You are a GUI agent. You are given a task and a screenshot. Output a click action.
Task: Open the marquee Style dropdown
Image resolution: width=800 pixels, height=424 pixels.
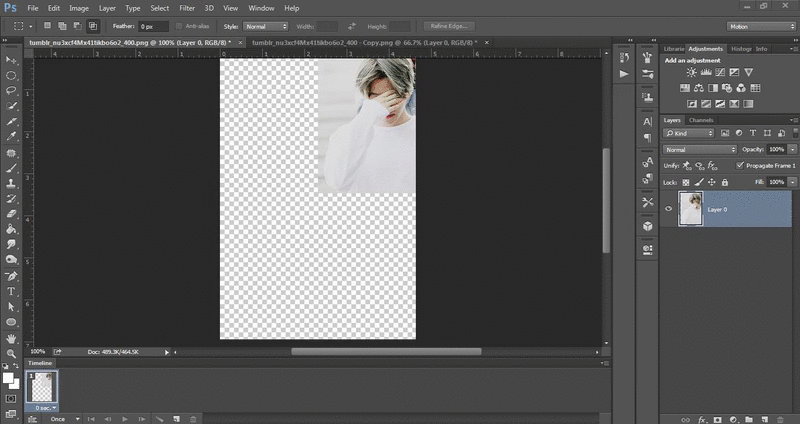[x=267, y=25]
